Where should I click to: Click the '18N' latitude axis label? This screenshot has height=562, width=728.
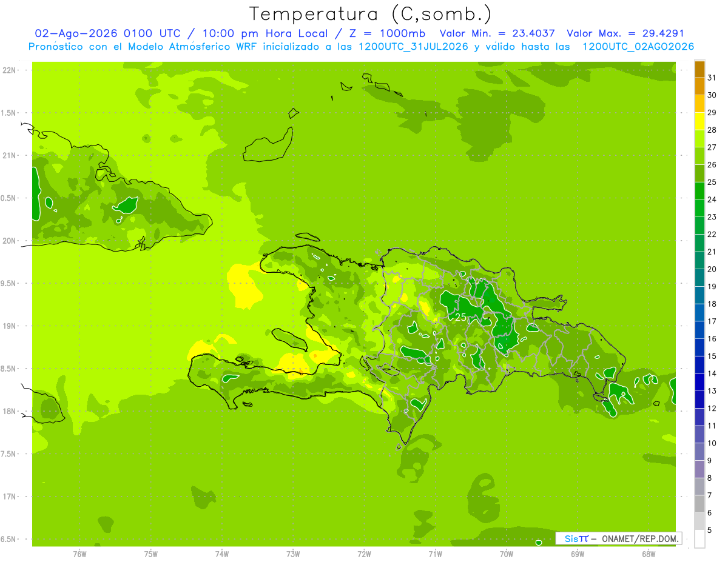click(x=10, y=412)
